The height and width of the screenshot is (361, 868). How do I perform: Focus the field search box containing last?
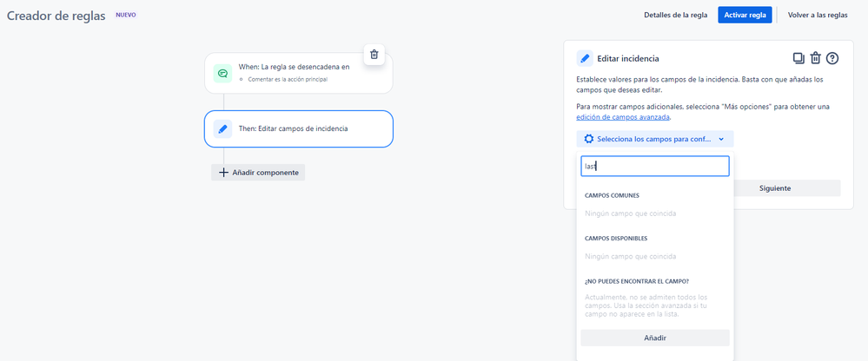[655, 166]
